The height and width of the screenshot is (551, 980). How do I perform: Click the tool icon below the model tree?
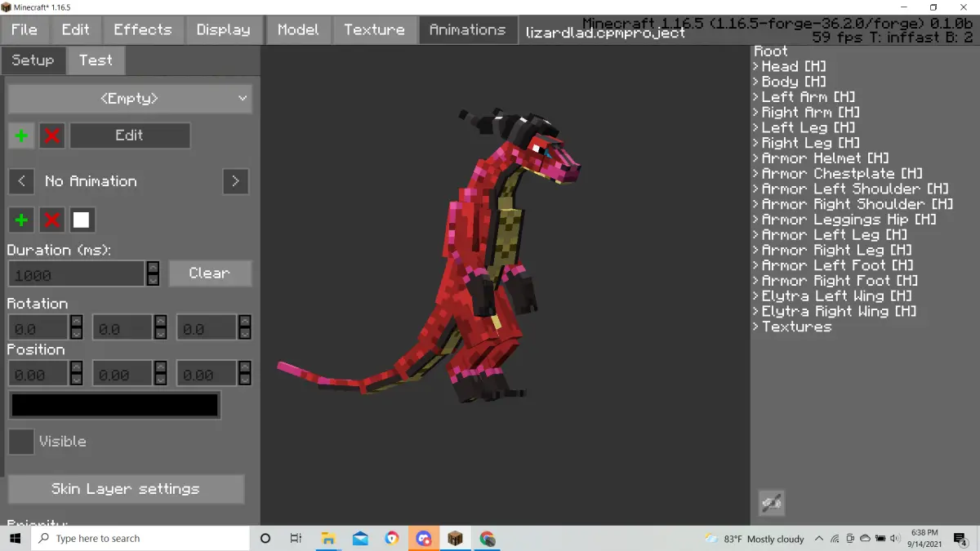coord(772,503)
